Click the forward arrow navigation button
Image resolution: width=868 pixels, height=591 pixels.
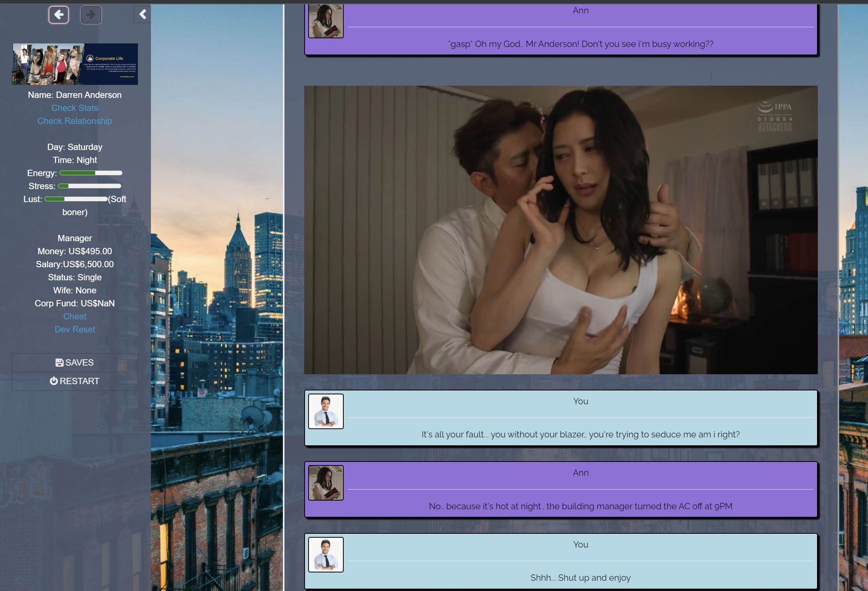[x=91, y=15]
